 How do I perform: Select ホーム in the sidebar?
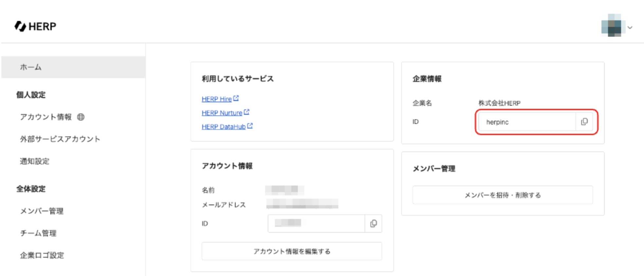pos(73,67)
